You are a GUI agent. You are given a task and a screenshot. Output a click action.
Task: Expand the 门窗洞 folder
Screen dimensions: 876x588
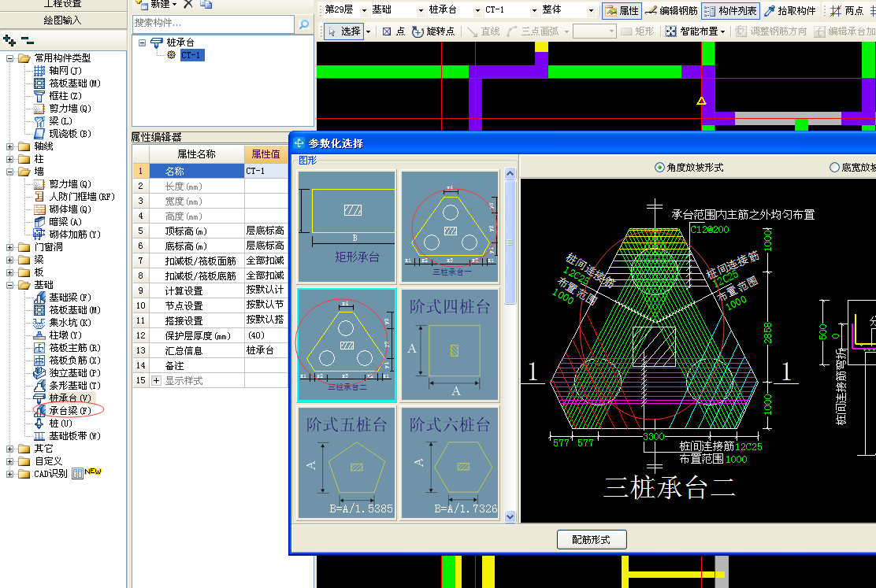9,247
